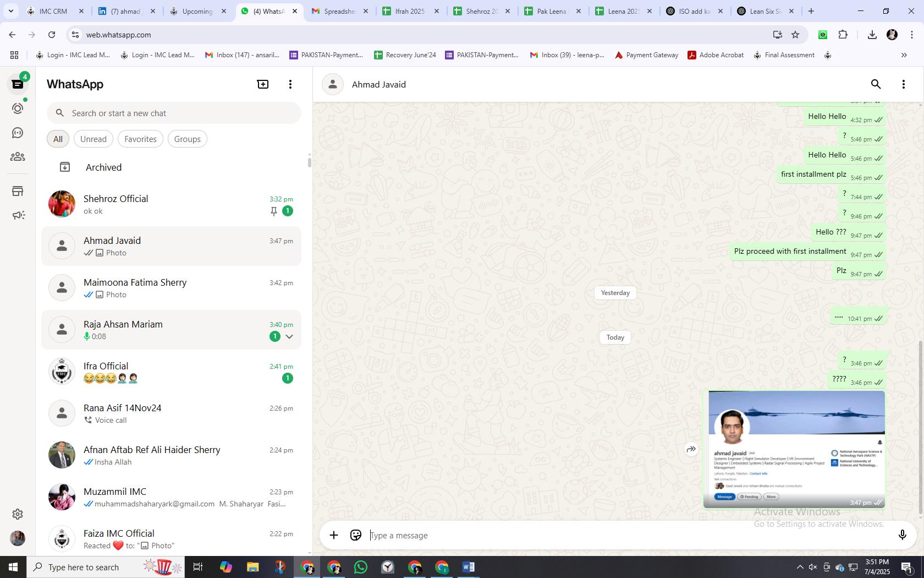This screenshot has height=578, width=924.
Task: Select the Favorites chat filter
Action: pyautogui.click(x=140, y=139)
